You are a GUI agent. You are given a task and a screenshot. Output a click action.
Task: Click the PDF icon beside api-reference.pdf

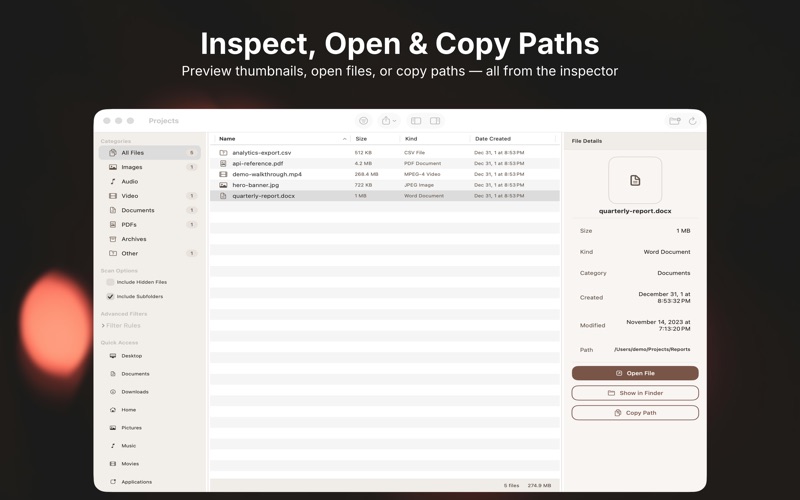click(223, 163)
